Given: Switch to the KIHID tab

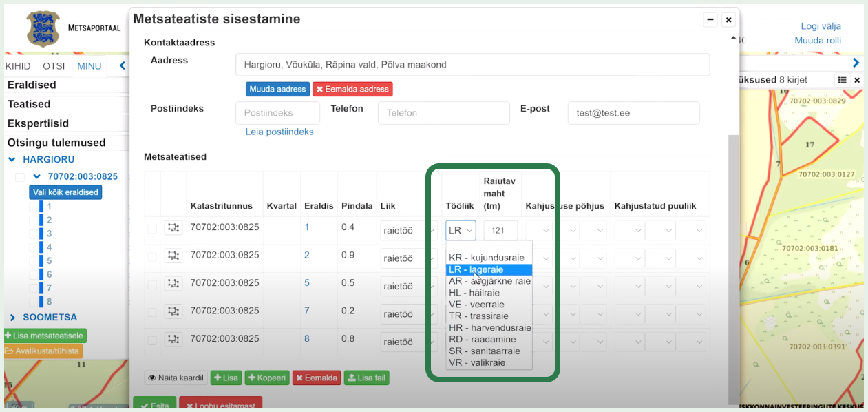Looking at the screenshot, I should tap(18, 65).
